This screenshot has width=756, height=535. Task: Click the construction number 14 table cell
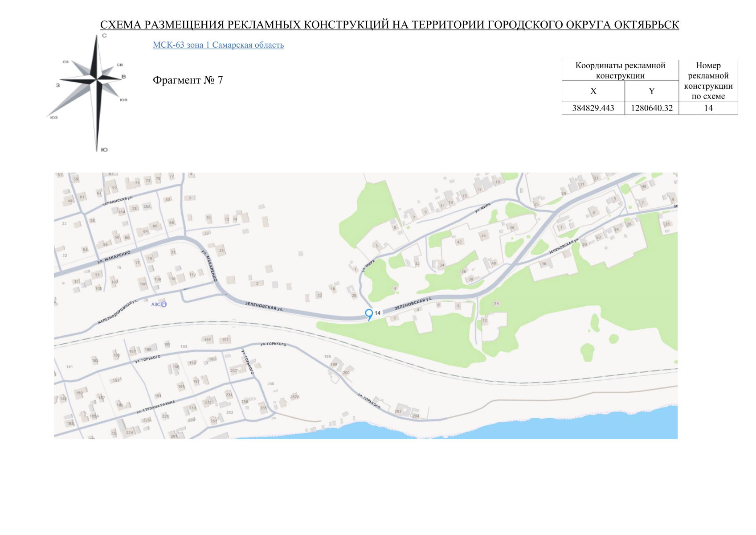click(708, 108)
